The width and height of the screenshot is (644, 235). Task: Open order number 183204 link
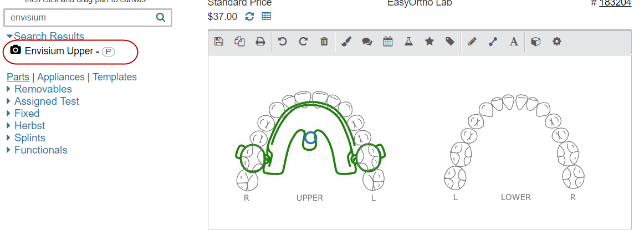(615, 3)
